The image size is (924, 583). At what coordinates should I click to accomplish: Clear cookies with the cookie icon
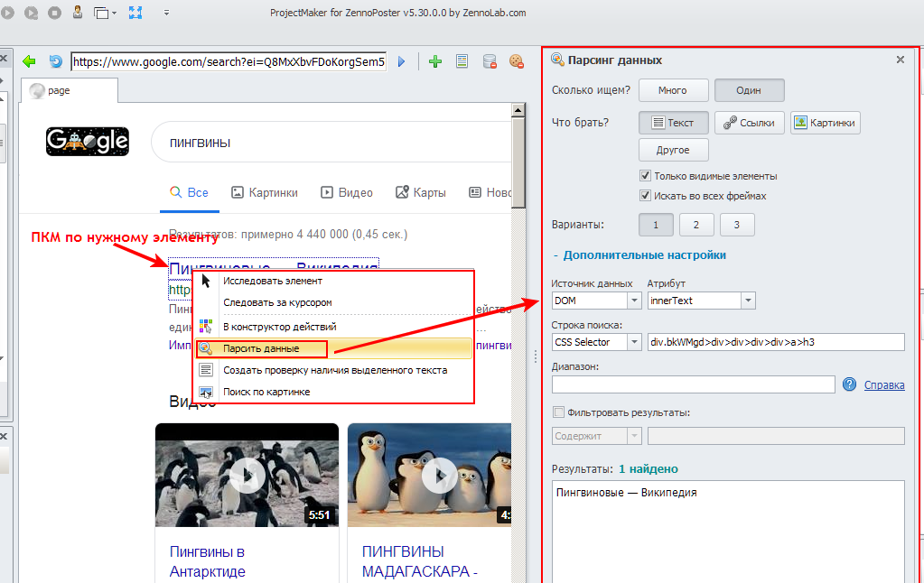(517, 61)
